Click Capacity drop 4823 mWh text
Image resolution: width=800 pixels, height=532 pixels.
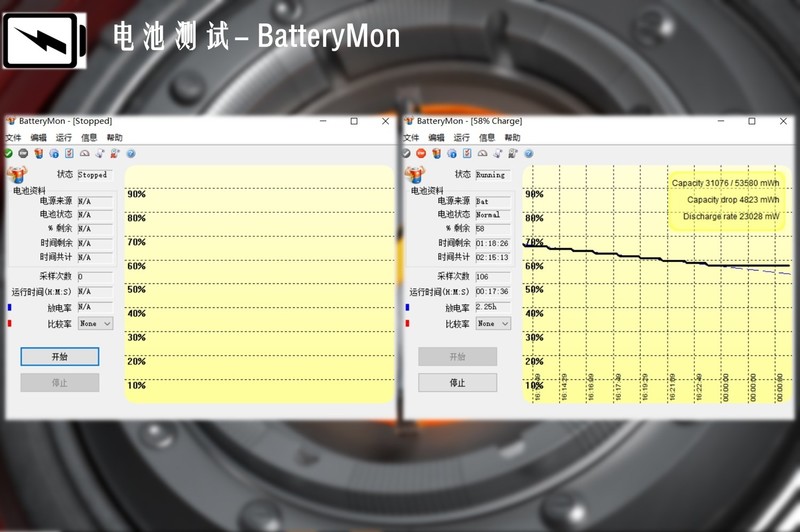[x=733, y=199]
